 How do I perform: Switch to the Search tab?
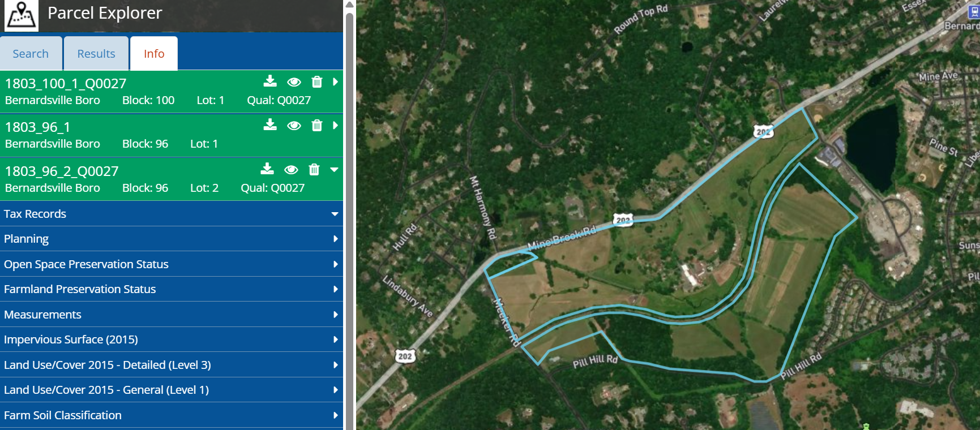pyautogui.click(x=31, y=54)
